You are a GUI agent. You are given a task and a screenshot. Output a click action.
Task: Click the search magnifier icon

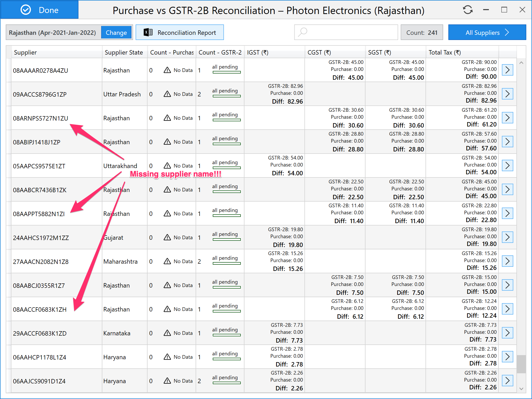pyautogui.click(x=302, y=32)
